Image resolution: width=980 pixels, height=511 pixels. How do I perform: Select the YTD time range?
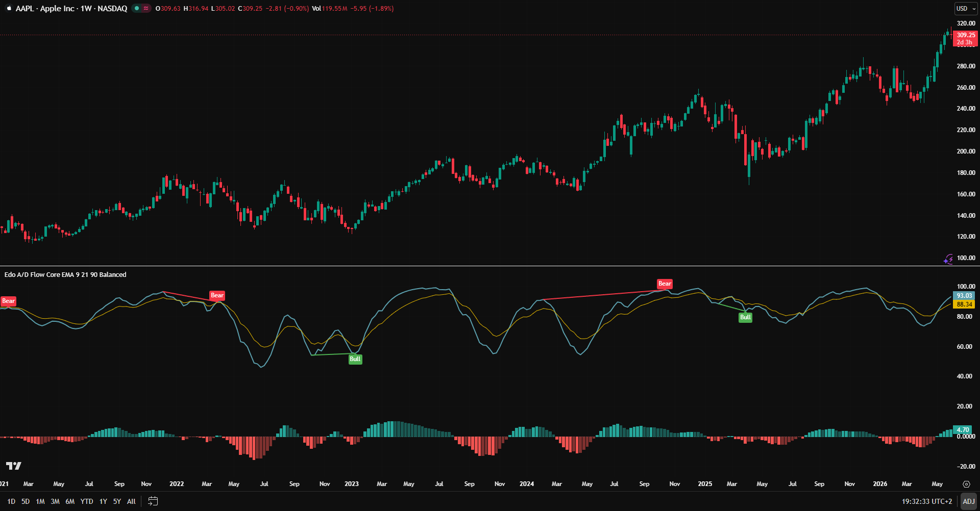[x=87, y=501]
